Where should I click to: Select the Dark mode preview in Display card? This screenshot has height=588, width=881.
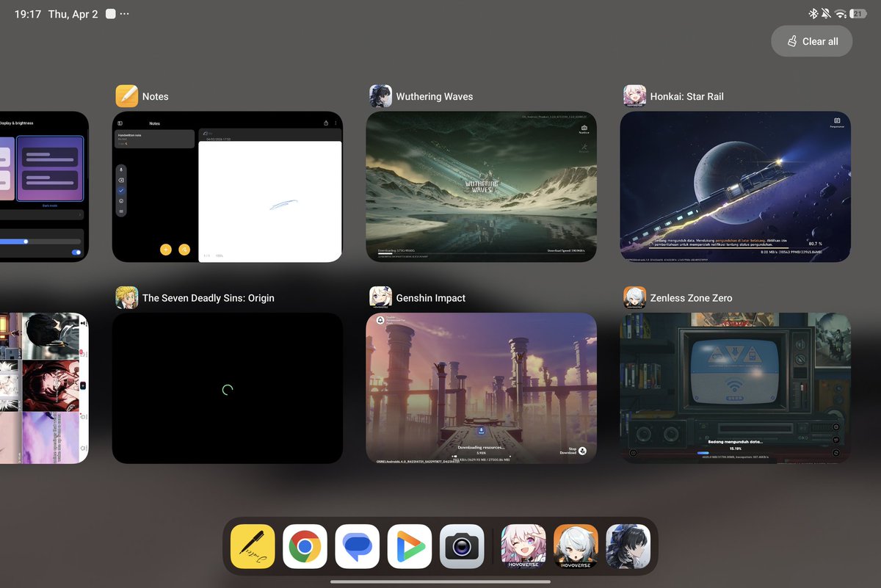click(x=51, y=169)
